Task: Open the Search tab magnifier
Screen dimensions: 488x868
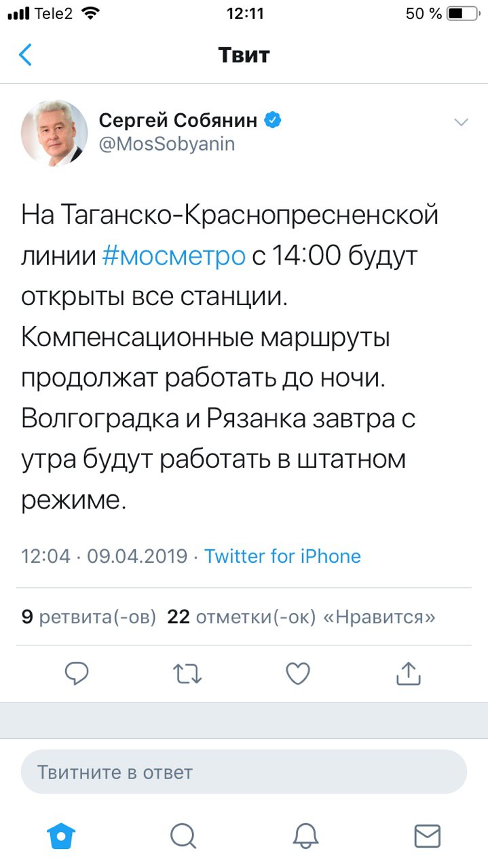Action: click(183, 835)
